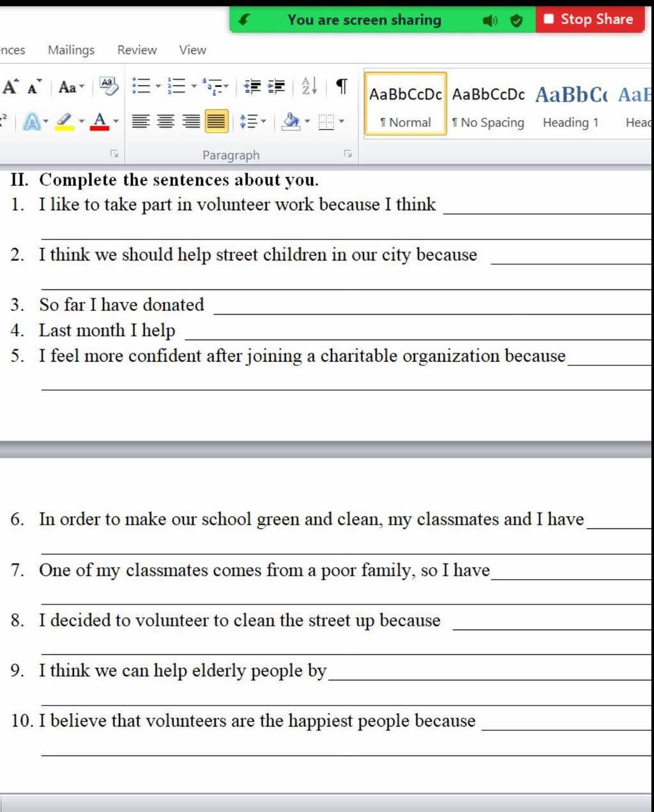Sort text alphabetically with A-Z button
Viewport: 654px width, 812px height.
click(x=309, y=86)
